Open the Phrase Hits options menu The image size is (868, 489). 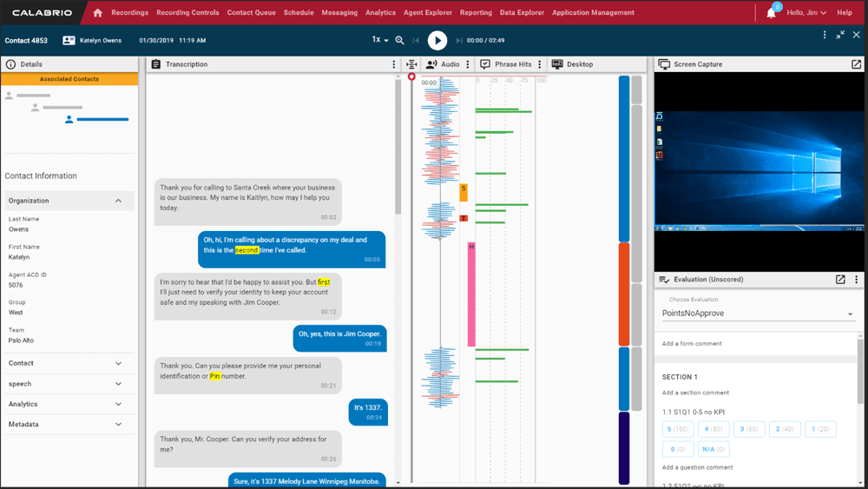coord(540,64)
